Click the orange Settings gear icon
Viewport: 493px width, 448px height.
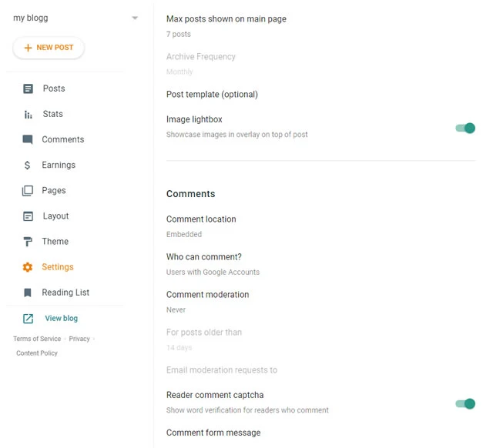28,267
